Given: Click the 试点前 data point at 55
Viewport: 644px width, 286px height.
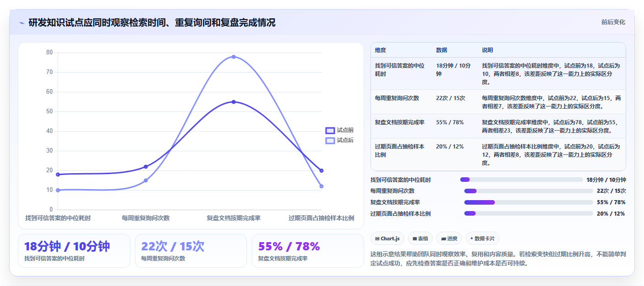Looking at the screenshot, I should pos(233,102).
